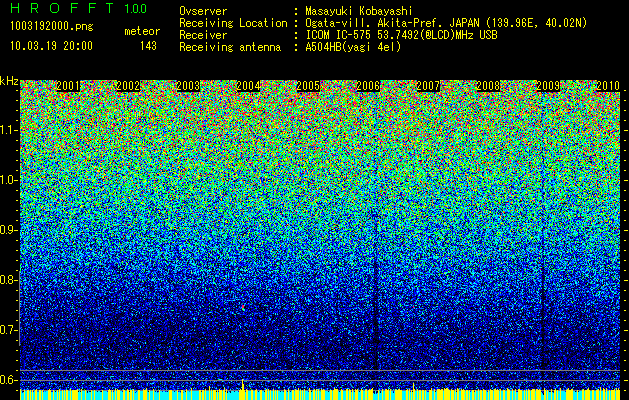Click time marker 2010

[x=608, y=86]
